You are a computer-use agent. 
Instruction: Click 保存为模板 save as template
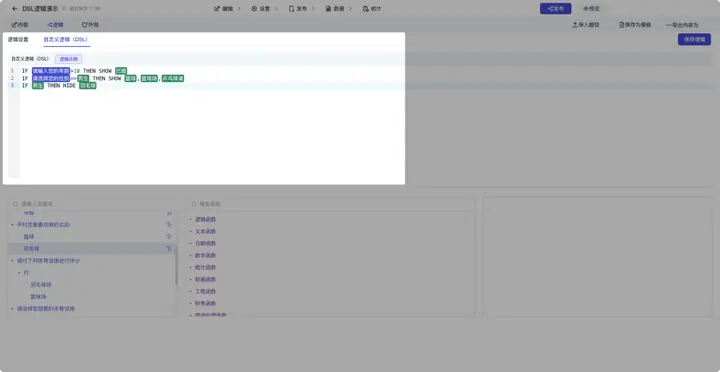(635, 25)
